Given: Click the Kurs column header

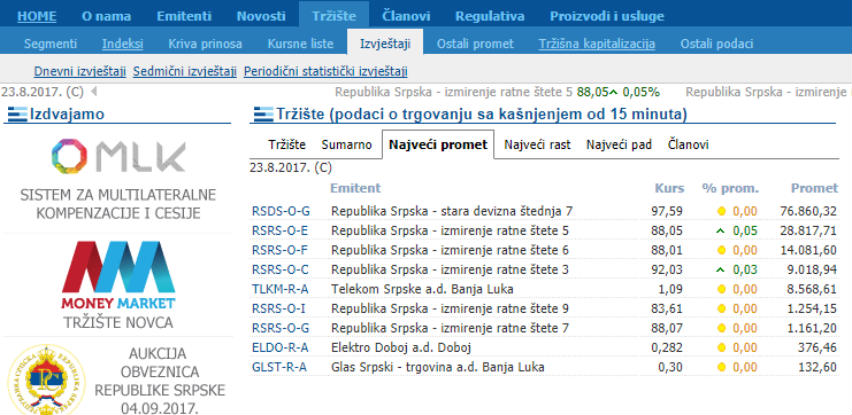Looking at the screenshot, I should pos(669,188).
